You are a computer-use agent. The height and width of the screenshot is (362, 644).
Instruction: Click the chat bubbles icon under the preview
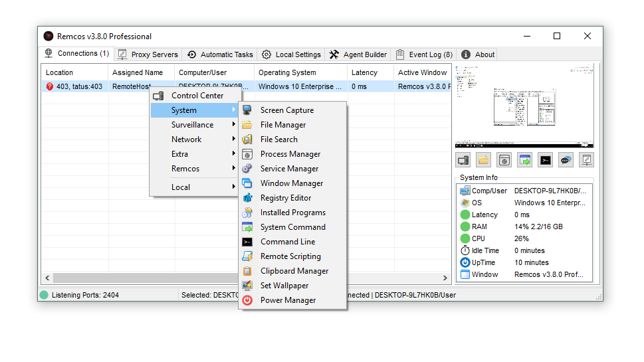click(566, 160)
